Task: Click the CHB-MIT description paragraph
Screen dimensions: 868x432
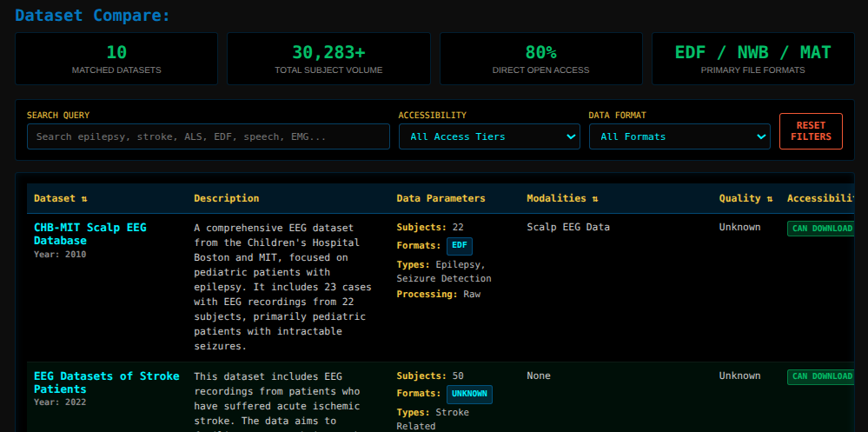Action: [283, 287]
